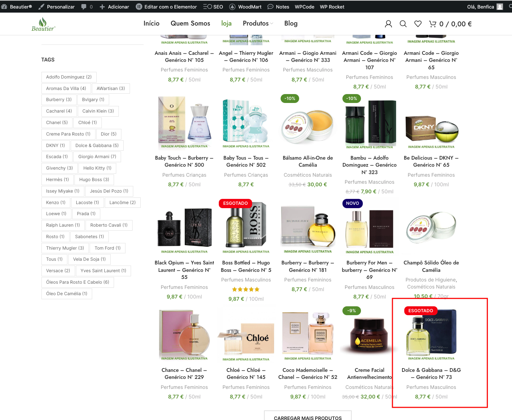Image resolution: width=512 pixels, height=420 pixels.
Task: Open Baby Touch Burberry product image
Action: coord(184,123)
